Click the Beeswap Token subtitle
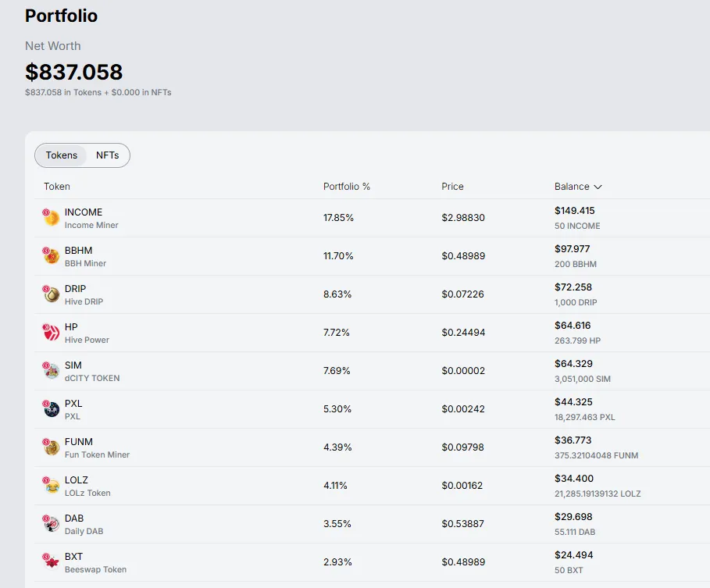 coord(95,569)
